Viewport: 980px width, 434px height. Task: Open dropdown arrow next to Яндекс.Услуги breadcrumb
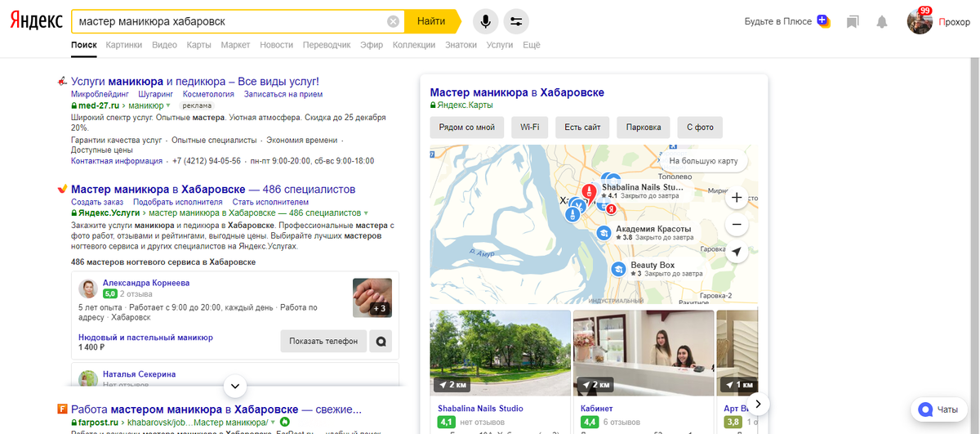click(x=366, y=213)
